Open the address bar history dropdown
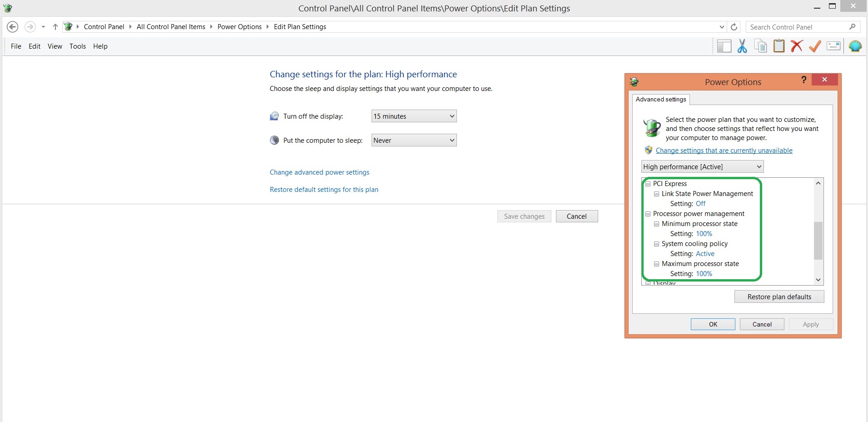The width and height of the screenshot is (868, 422). coord(722,27)
